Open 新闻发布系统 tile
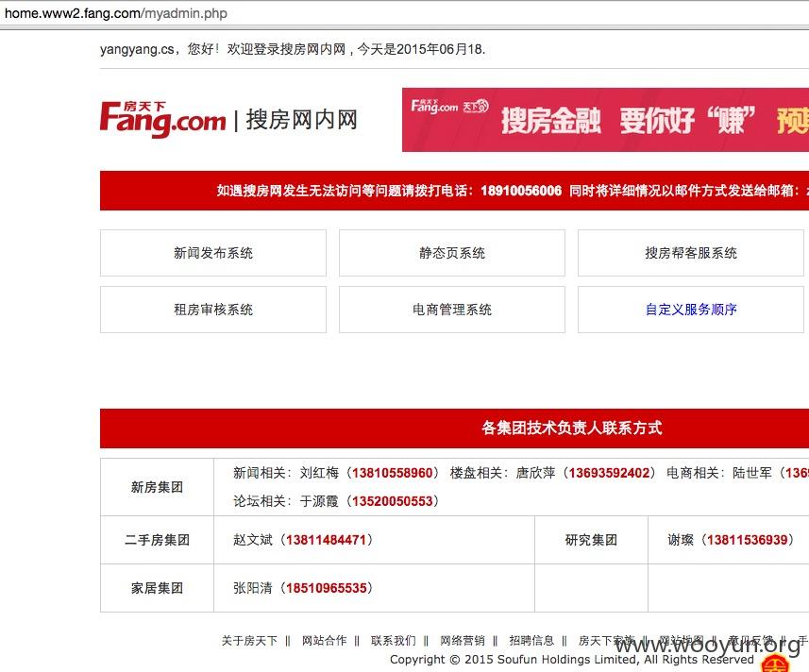 pos(213,253)
